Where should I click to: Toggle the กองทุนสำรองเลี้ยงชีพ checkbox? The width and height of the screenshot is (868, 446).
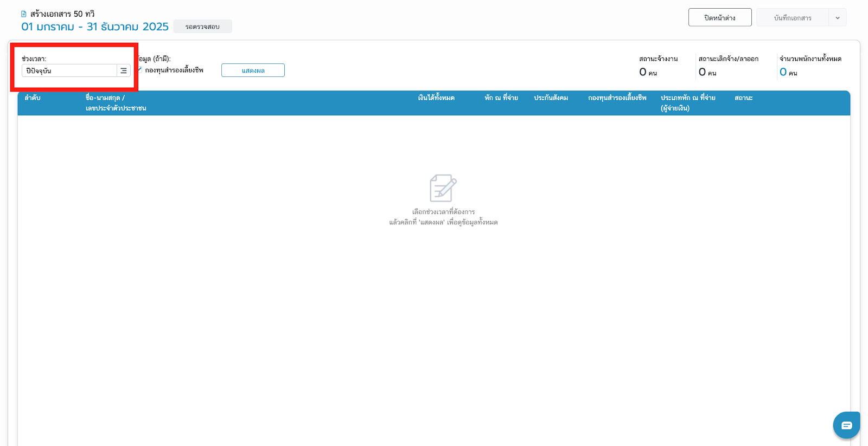(139, 70)
